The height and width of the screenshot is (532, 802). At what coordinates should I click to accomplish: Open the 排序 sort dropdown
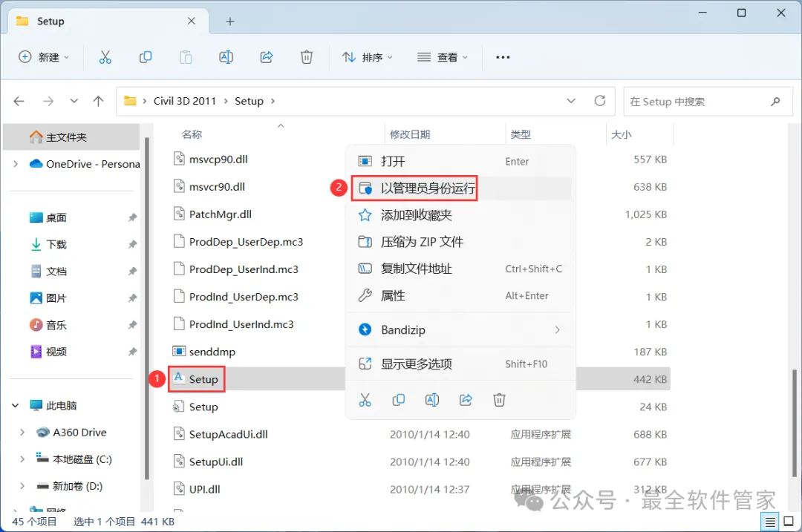point(368,57)
